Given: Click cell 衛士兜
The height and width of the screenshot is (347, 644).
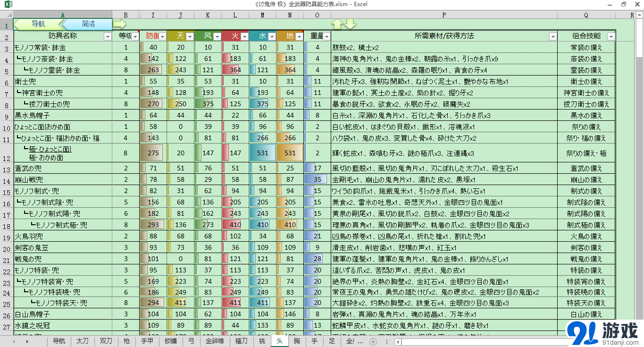Looking at the screenshot, I should 63,82.
